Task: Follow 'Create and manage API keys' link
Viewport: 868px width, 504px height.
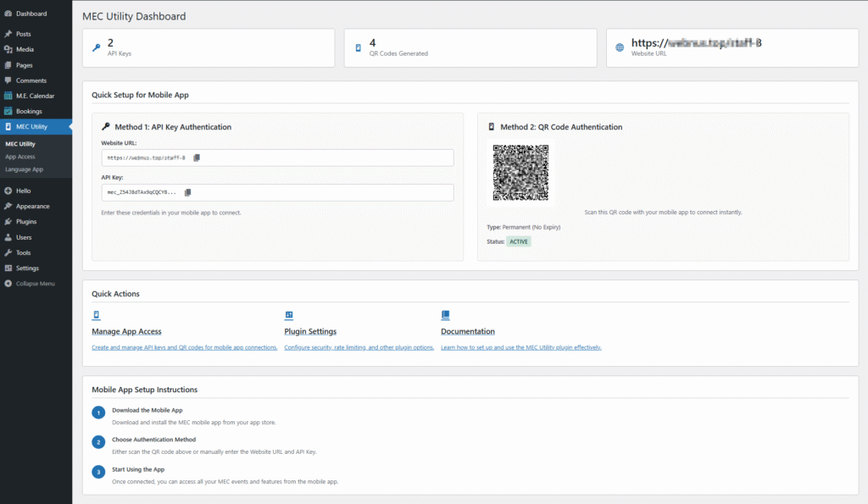Action: (x=184, y=347)
